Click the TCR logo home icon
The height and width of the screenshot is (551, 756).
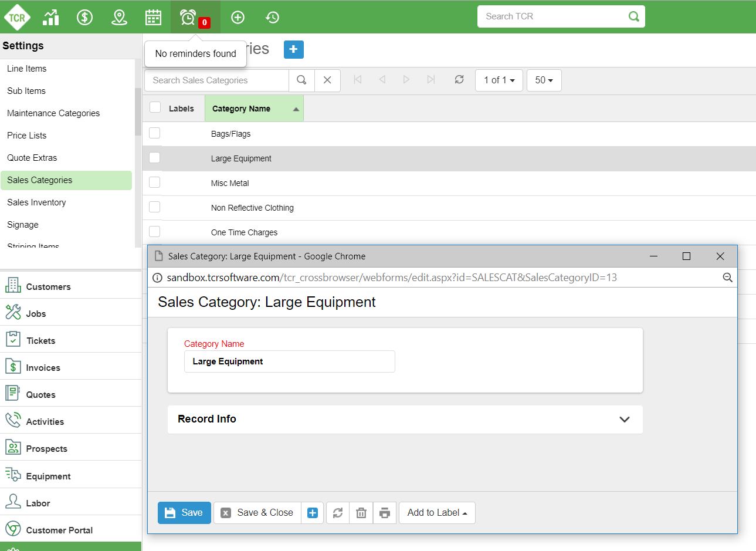16,17
